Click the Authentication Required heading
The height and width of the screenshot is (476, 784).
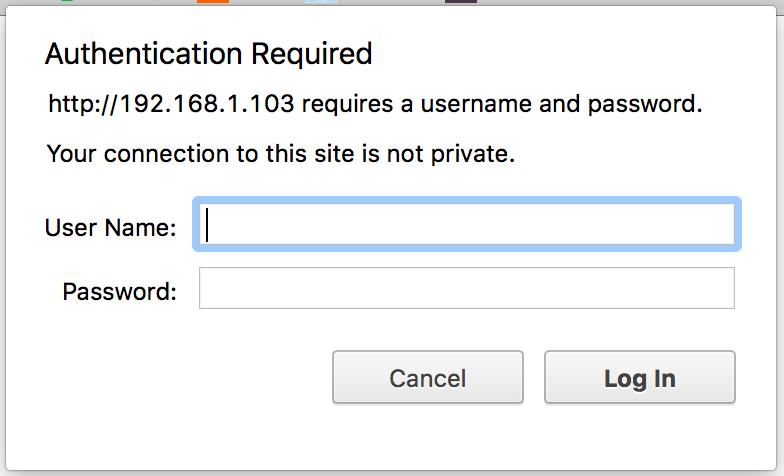click(x=208, y=53)
